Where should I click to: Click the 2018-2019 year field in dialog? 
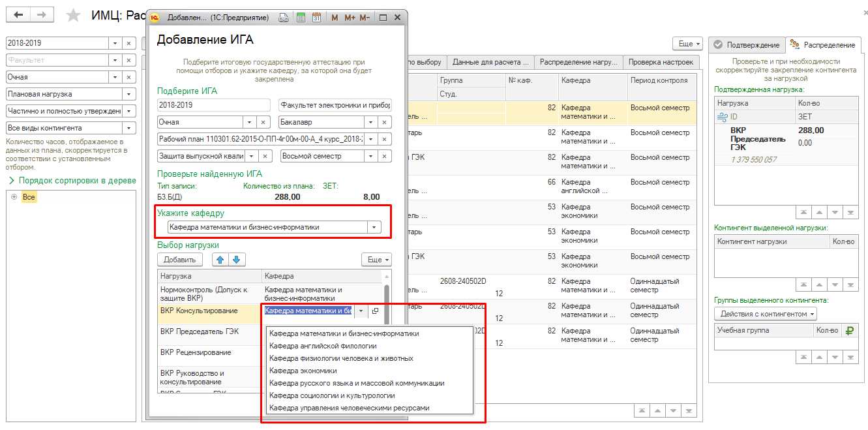click(213, 105)
